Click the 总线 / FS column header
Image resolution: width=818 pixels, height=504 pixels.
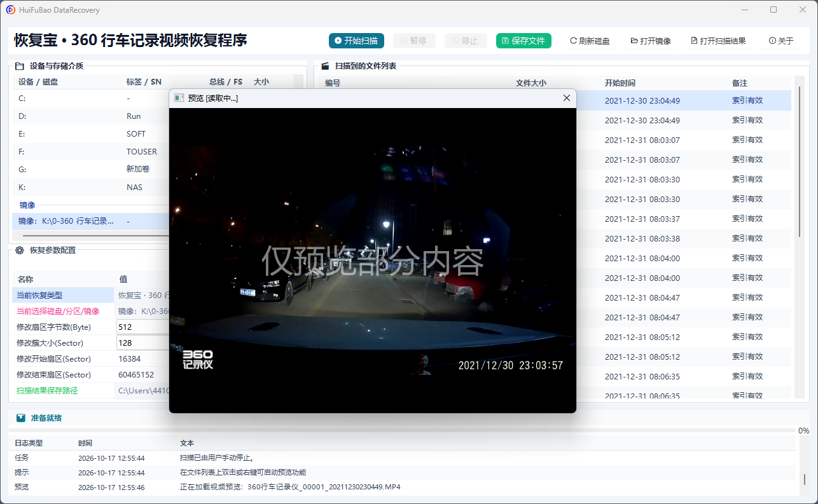[226, 82]
